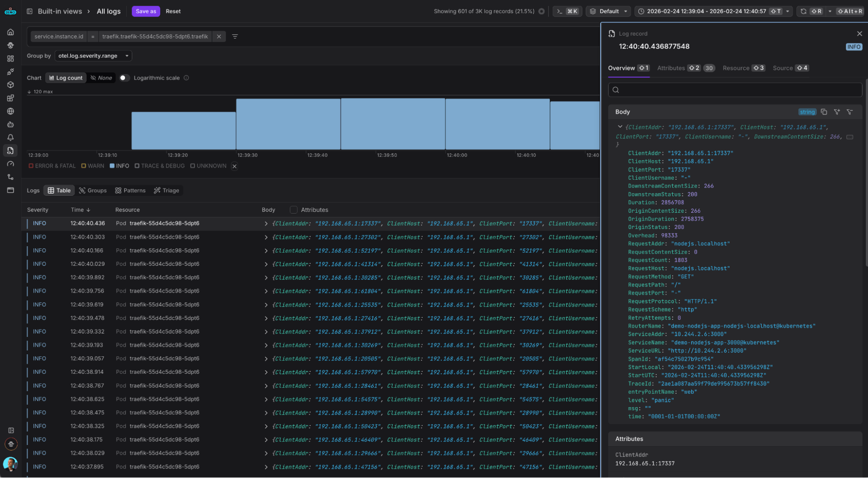The image size is (868, 478).
Task: Open the command palette terminal button
Action: (x=567, y=11)
